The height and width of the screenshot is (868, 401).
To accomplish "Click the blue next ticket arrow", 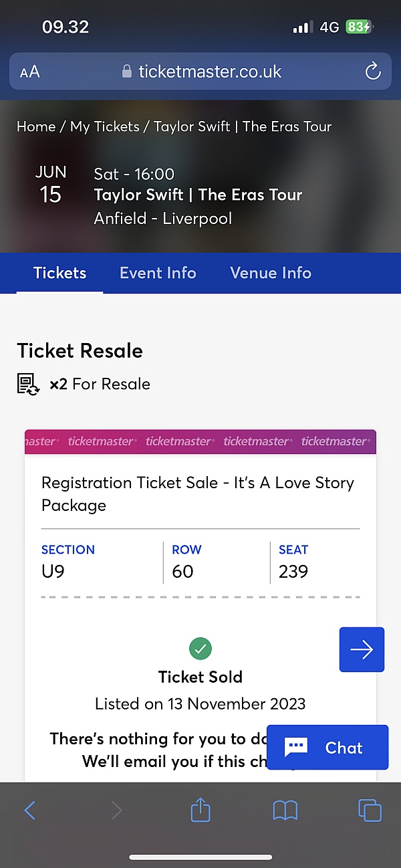I will click(x=362, y=649).
